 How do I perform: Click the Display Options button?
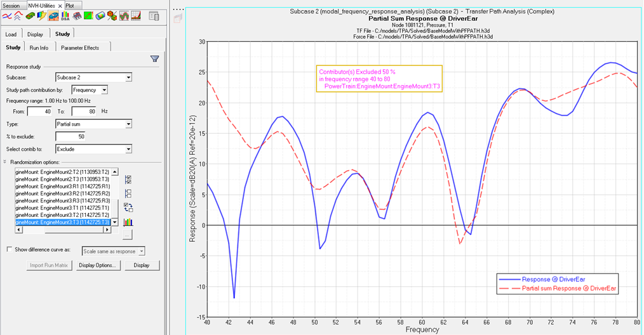(97, 265)
